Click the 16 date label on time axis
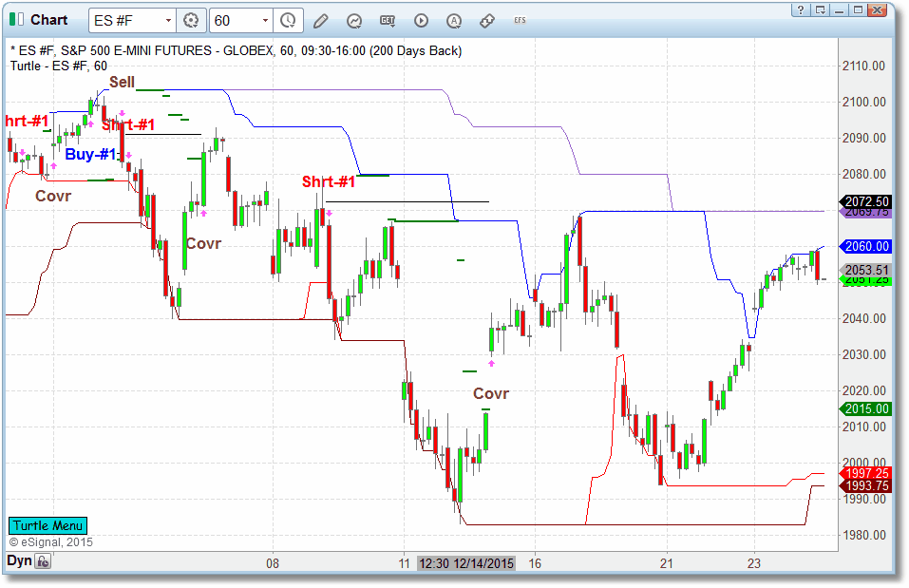The height and width of the screenshot is (588, 909). [x=535, y=563]
